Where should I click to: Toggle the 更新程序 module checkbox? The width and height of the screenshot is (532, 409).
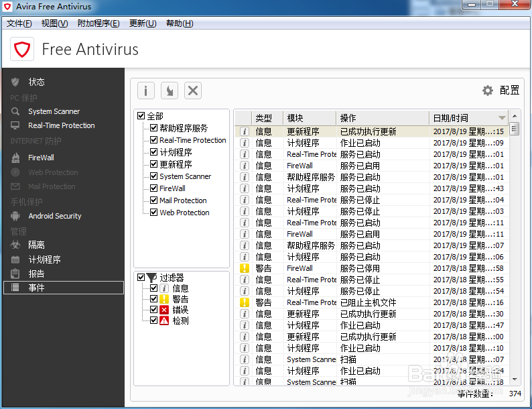coord(153,164)
